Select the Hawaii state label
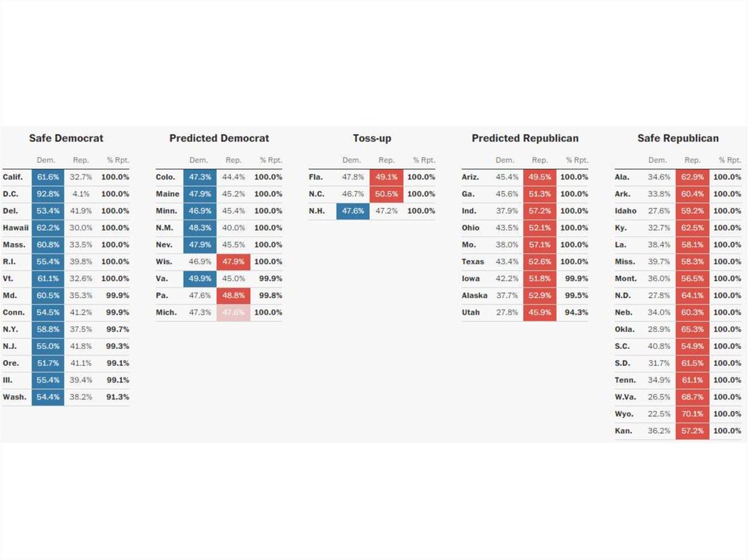748x560 pixels. [x=15, y=228]
